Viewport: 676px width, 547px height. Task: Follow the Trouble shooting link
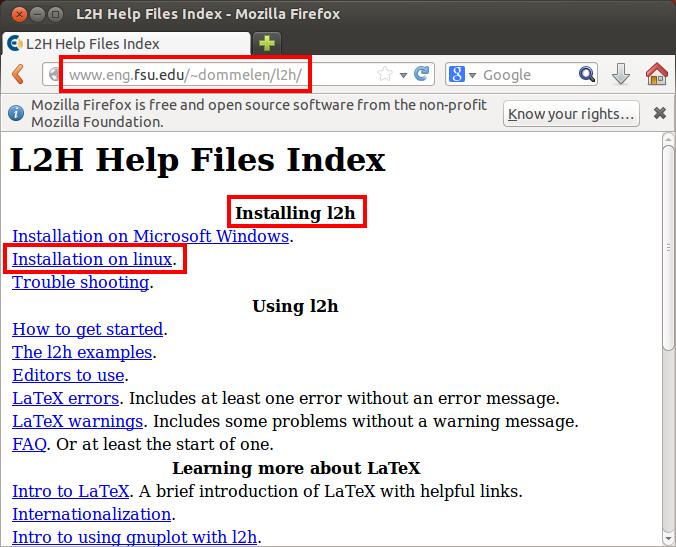click(x=80, y=283)
